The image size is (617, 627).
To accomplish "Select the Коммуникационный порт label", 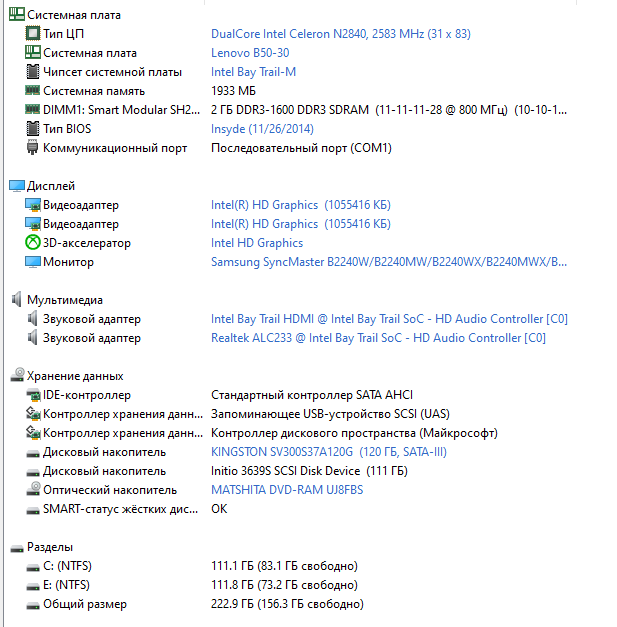I will pos(115,148).
